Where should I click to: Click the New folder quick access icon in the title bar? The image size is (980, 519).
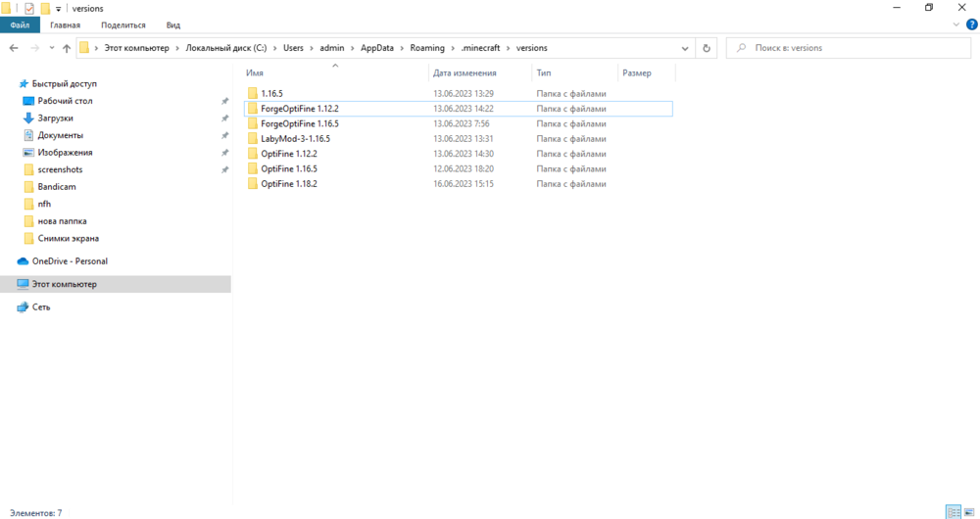pos(45,8)
